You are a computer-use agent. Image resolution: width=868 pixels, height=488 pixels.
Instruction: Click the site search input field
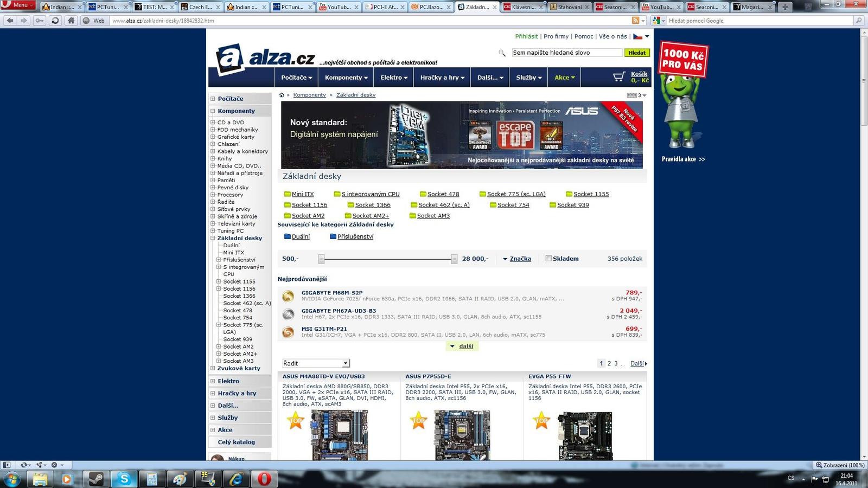click(567, 53)
